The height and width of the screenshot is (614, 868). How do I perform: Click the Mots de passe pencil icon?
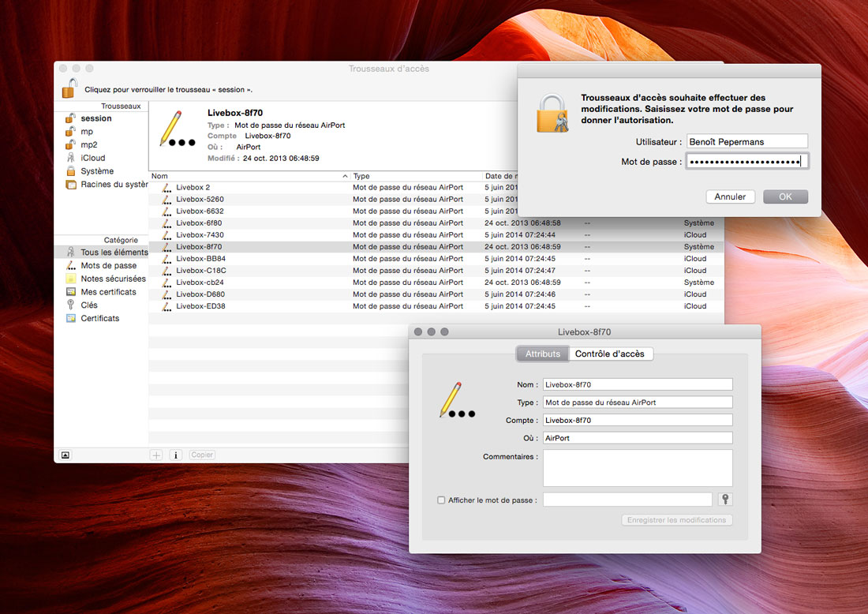[x=71, y=266]
